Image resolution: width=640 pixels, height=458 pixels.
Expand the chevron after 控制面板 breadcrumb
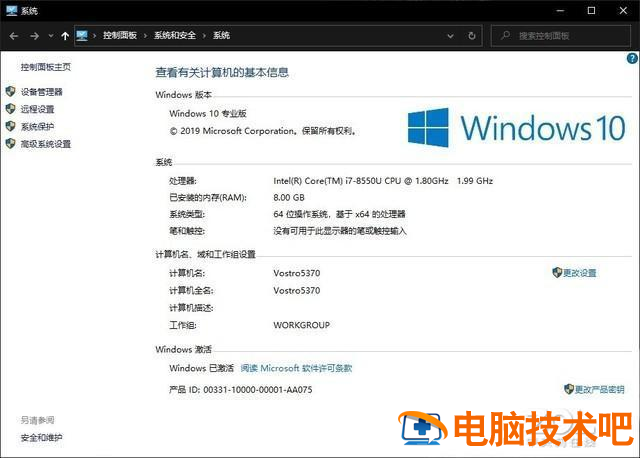[x=145, y=36]
